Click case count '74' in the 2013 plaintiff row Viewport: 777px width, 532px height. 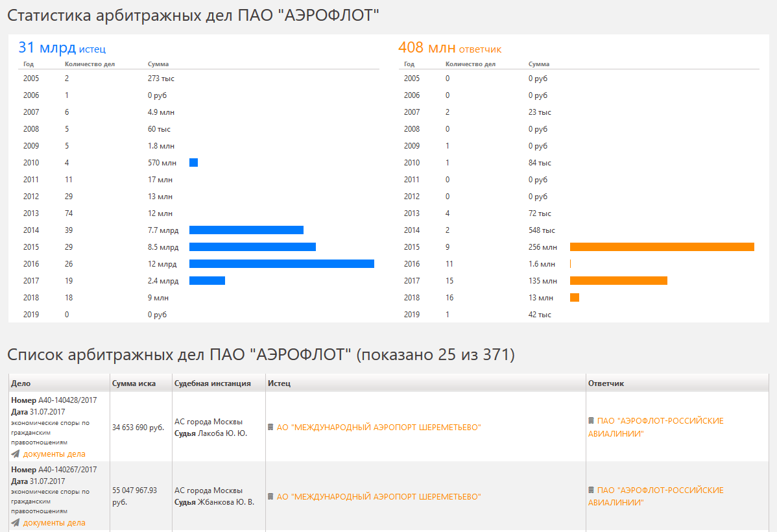click(69, 213)
